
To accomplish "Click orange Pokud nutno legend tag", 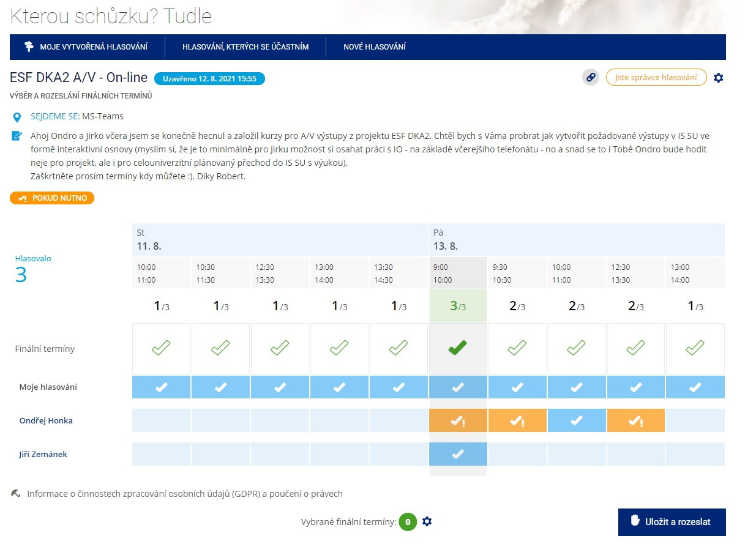I will click(52, 198).
